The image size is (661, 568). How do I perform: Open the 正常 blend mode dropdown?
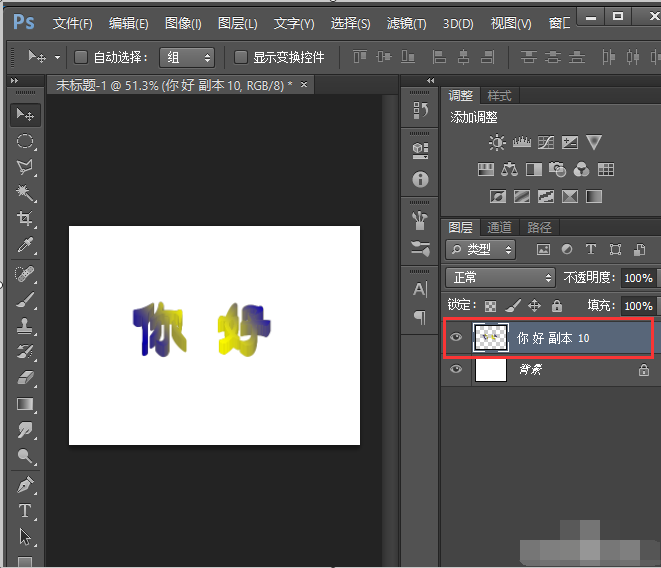pyautogui.click(x=500, y=277)
